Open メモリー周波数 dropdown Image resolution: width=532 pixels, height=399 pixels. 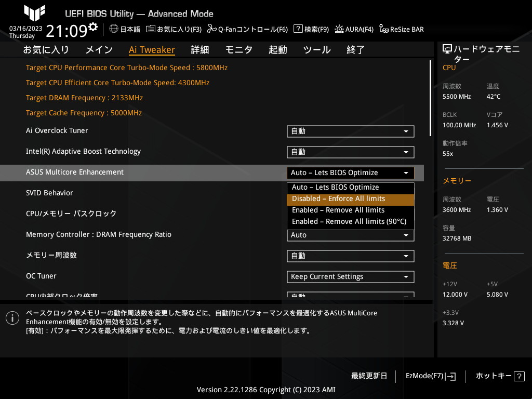point(351,256)
